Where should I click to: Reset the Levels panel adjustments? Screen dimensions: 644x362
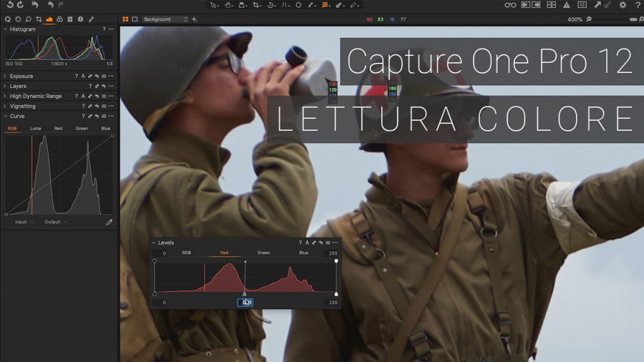[x=321, y=243]
